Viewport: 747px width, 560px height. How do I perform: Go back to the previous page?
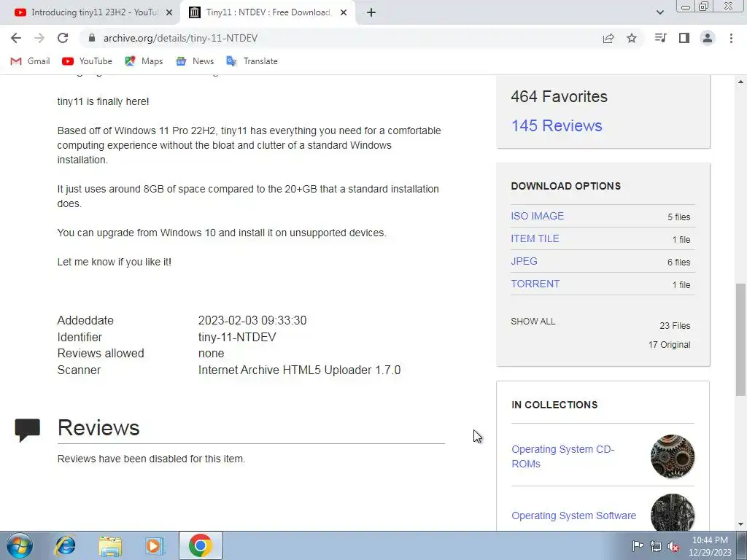point(16,38)
